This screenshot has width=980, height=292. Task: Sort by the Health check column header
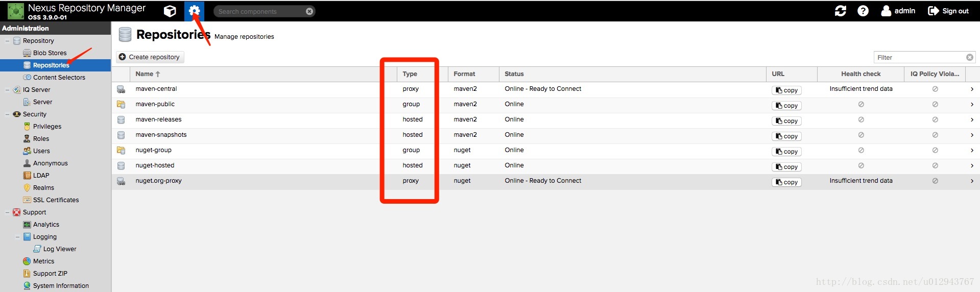[x=861, y=74]
